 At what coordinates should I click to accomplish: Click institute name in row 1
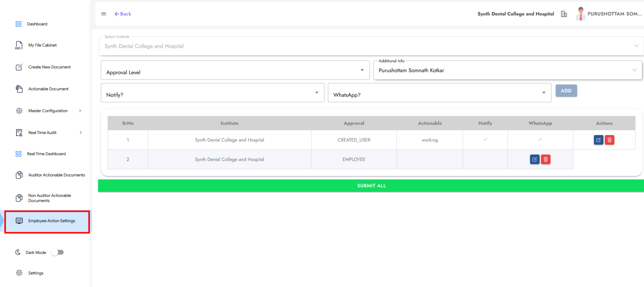tap(229, 140)
